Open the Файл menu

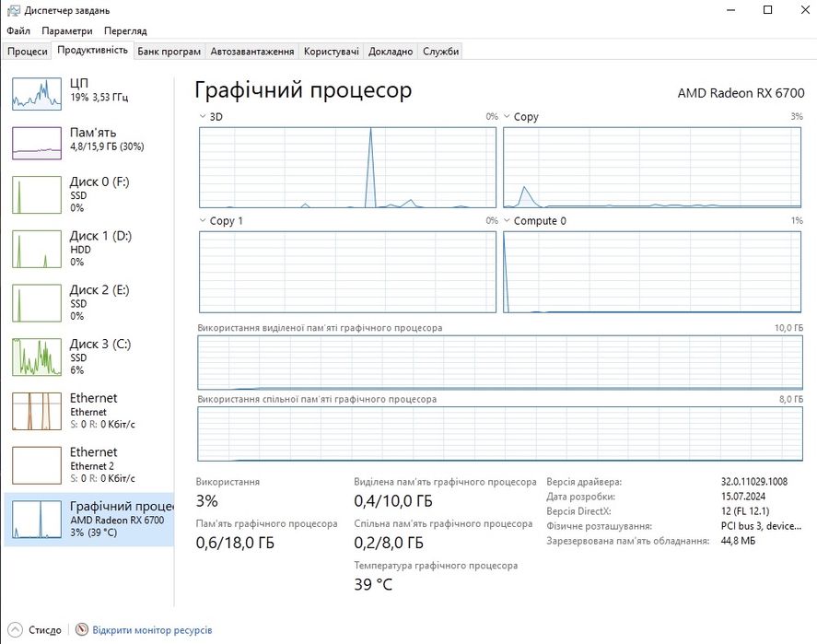18,30
